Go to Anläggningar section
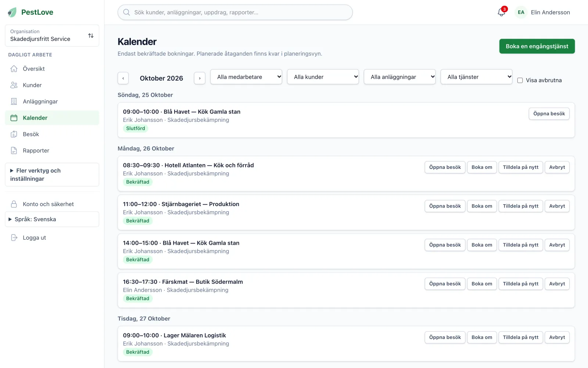The image size is (588, 368). point(52,102)
